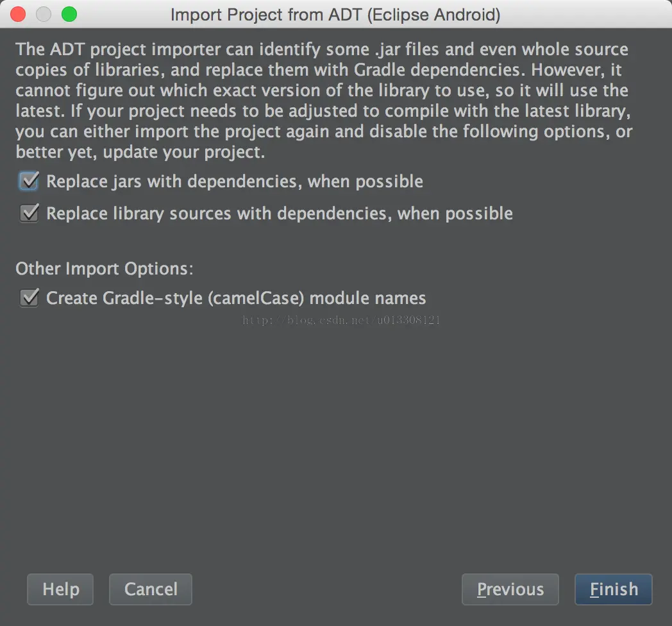Cancel the ADT project import
Screen dimensions: 672x626
click(151, 589)
